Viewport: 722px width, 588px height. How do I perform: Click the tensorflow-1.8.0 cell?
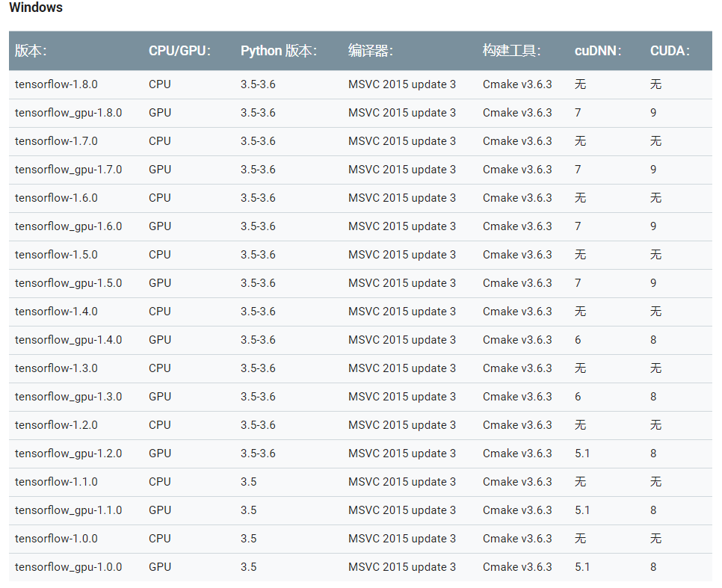(x=56, y=84)
